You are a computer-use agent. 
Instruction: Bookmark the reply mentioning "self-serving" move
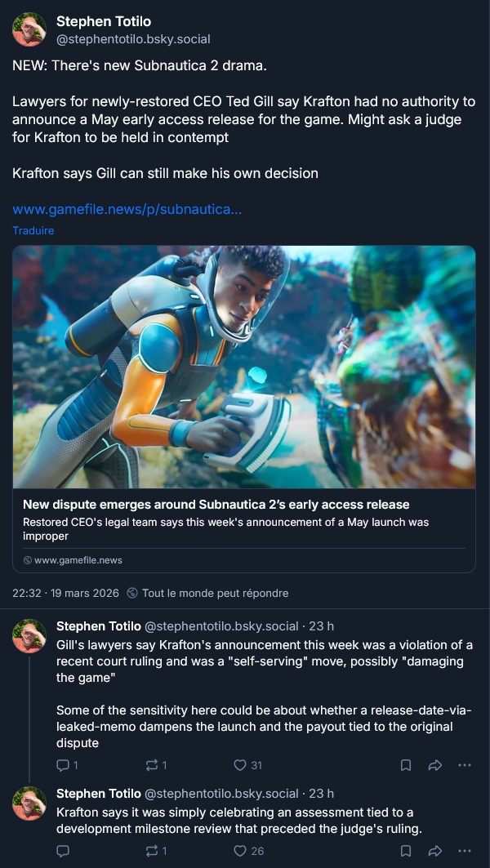pos(406,765)
